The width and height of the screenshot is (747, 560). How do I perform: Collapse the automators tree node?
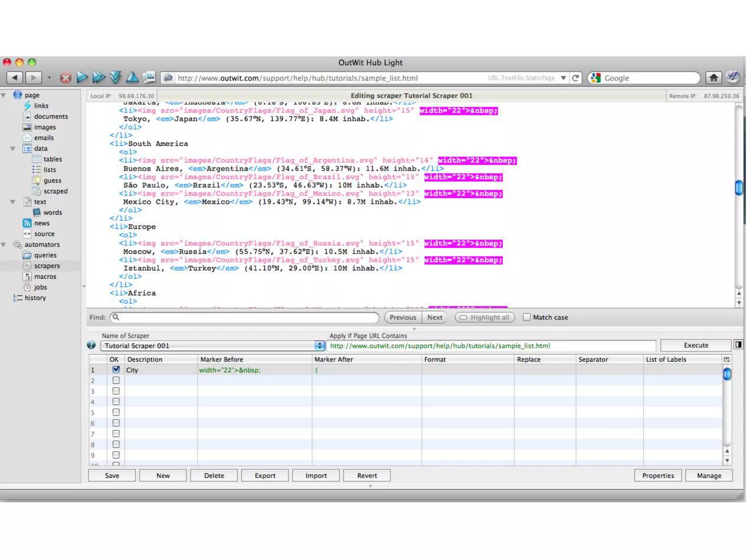(4, 244)
